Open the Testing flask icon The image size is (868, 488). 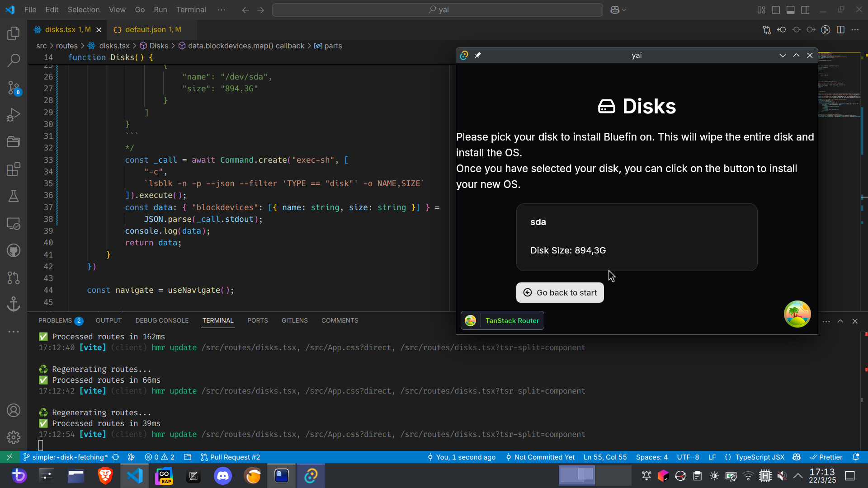(14, 196)
